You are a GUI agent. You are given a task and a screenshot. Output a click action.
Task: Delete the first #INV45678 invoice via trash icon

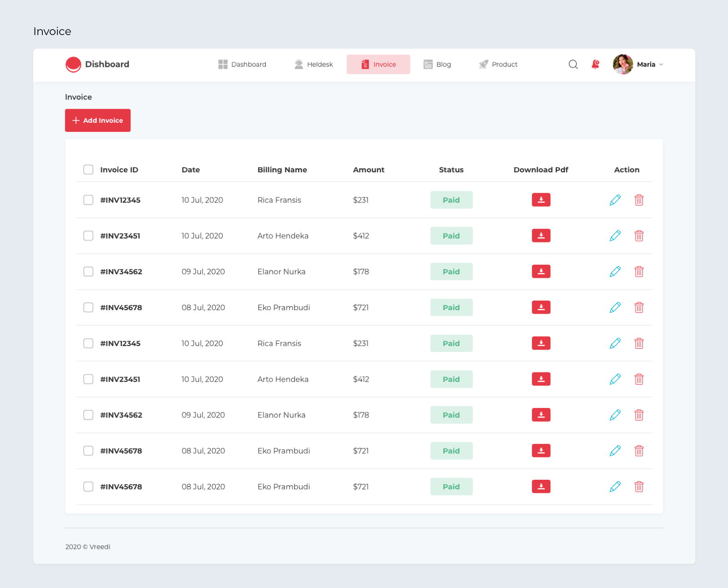[x=639, y=307]
